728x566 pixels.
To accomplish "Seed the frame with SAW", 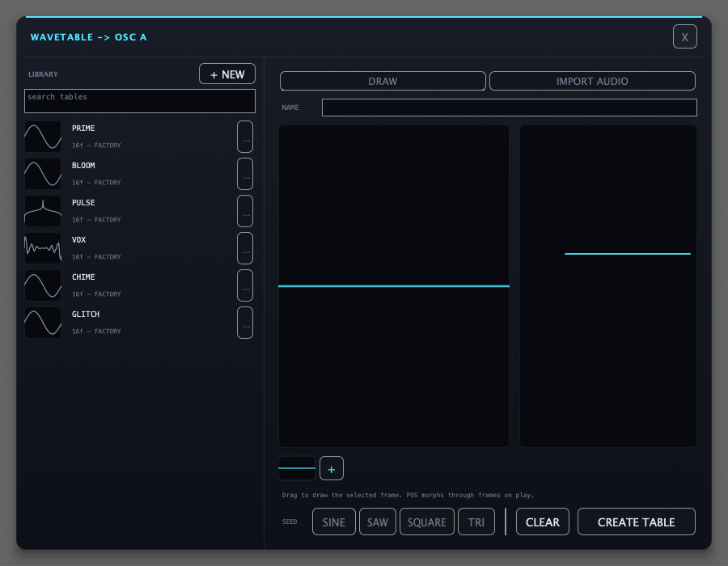I will [x=378, y=522].
